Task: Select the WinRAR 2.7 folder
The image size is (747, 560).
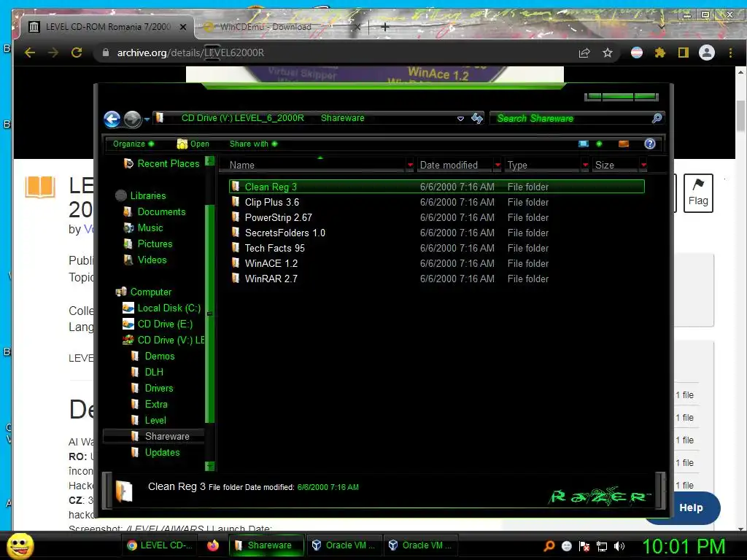Action: point(436,278)
